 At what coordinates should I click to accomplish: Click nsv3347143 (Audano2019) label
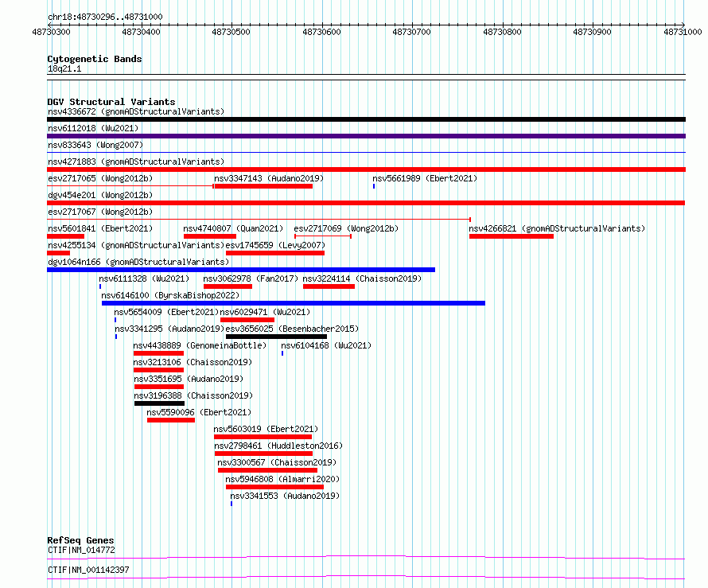269,178
